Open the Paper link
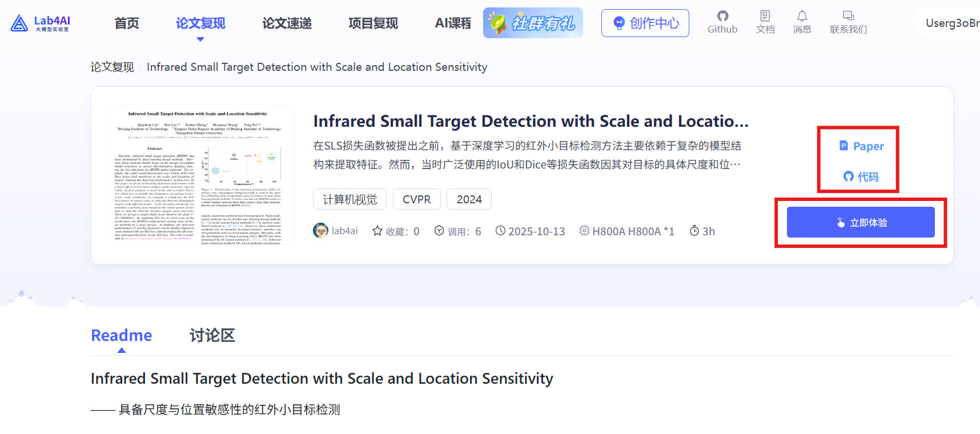The height and width of the screenshot is (434, 980). (x=862, y=146)
